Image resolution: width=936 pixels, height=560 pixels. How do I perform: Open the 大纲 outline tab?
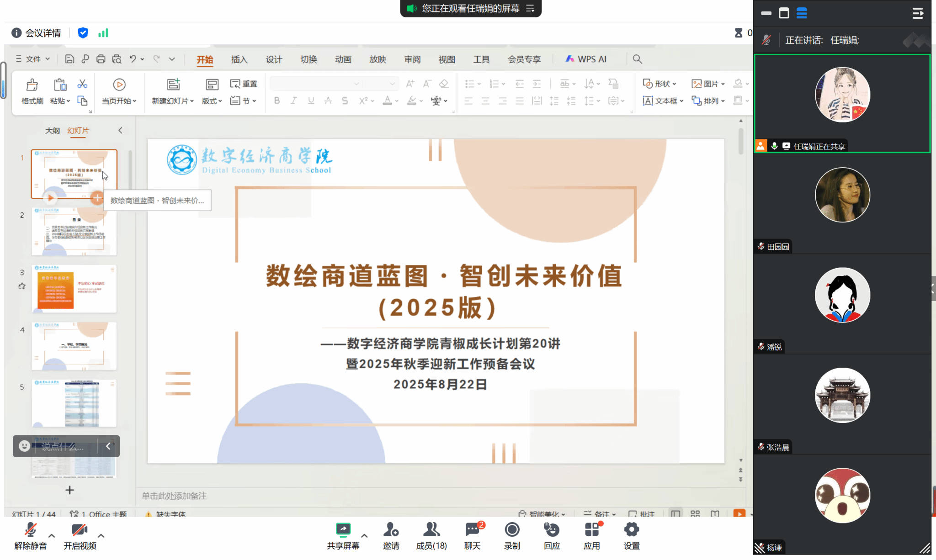point(52,131)
